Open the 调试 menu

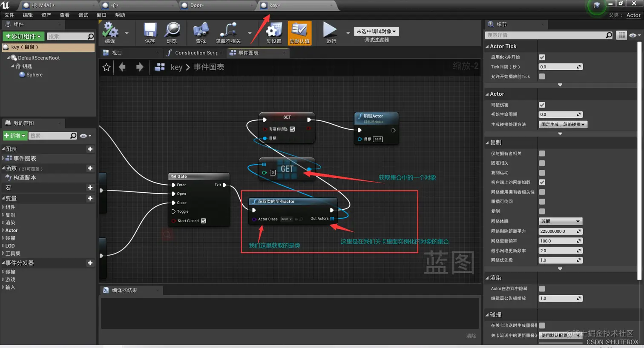click(x=83, y=15)
